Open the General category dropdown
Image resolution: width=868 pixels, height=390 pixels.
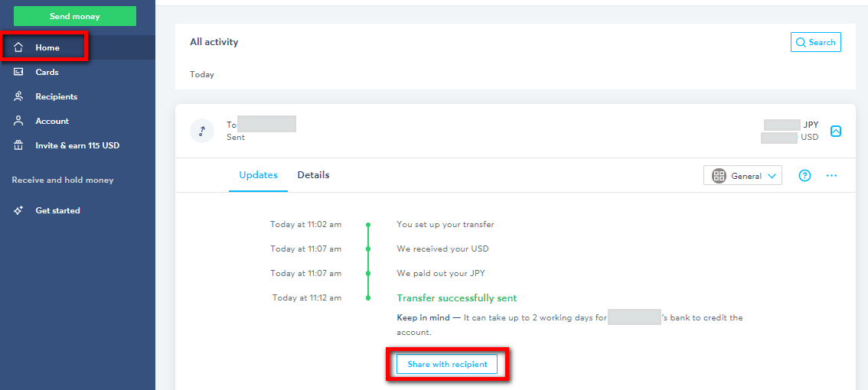742,176
